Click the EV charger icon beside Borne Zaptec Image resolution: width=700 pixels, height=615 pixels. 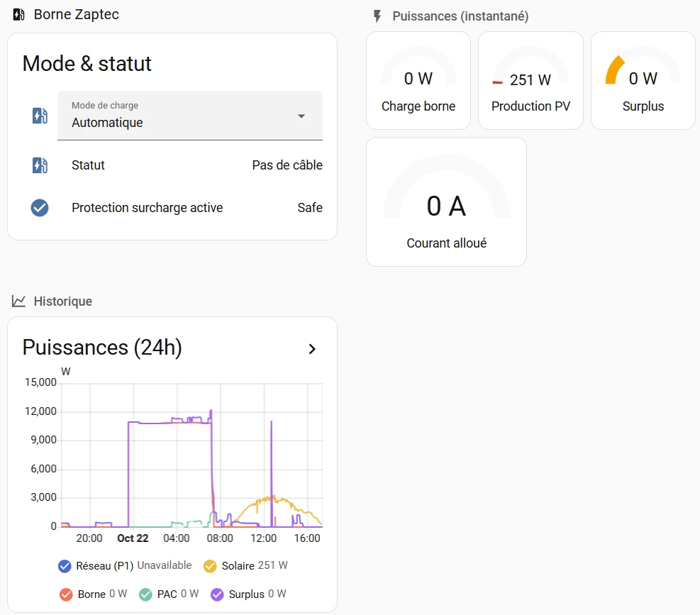18,15
